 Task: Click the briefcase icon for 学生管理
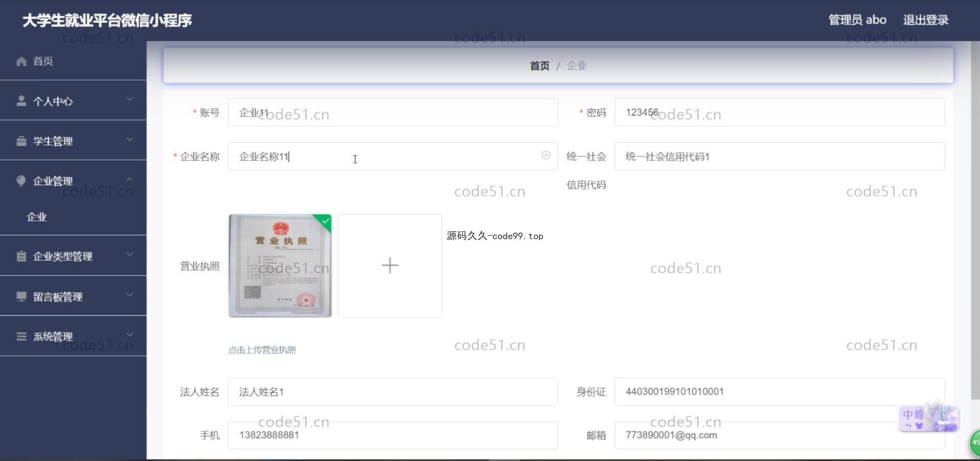pyautogui.click(x=21, y=141)
